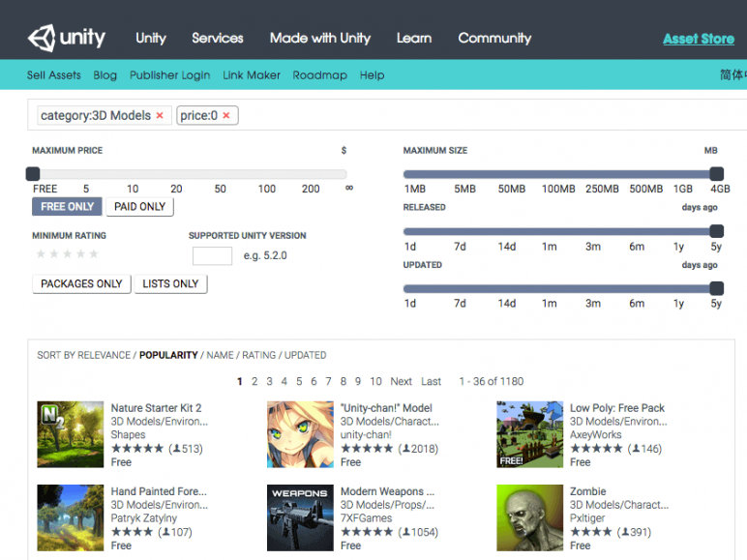The height and width of the screenshot is (560, 747).
Task: Open the Nature Starter Kit 2 title
Action: tap(156, 408)
